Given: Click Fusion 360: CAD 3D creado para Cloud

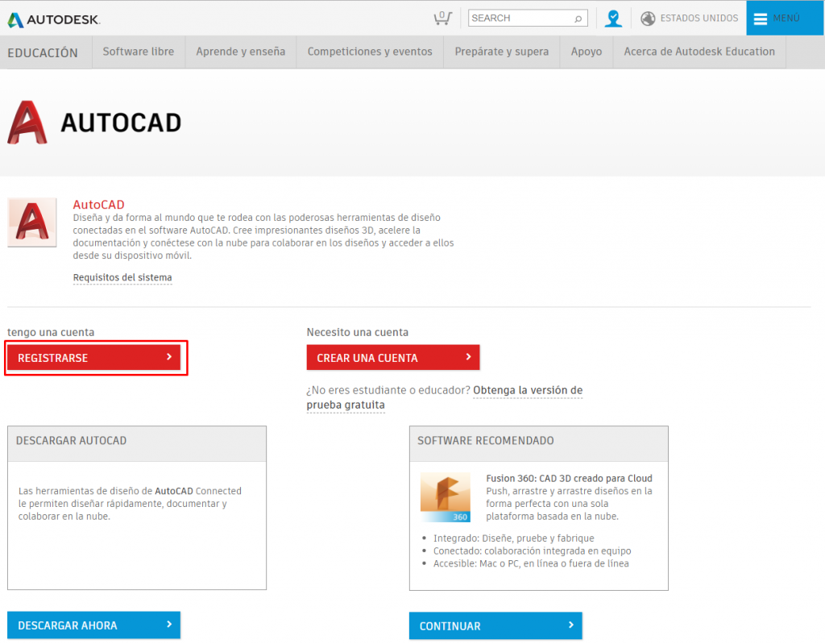Looking at the screenshot, I should [x=569, y=478].
